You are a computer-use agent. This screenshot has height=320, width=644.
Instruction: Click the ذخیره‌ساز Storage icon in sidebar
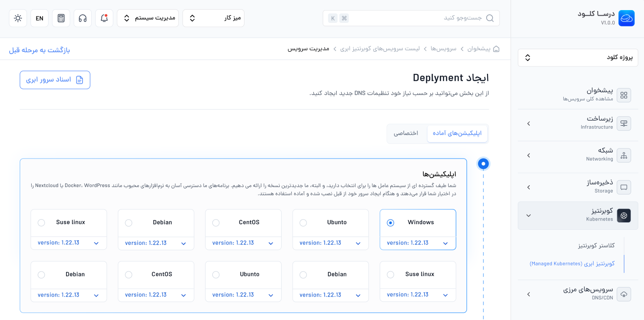[624, 187]
